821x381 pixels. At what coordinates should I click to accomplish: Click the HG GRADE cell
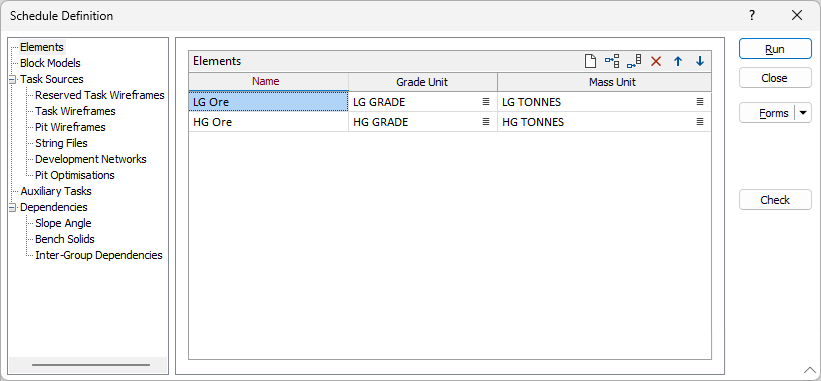point(423,122)
